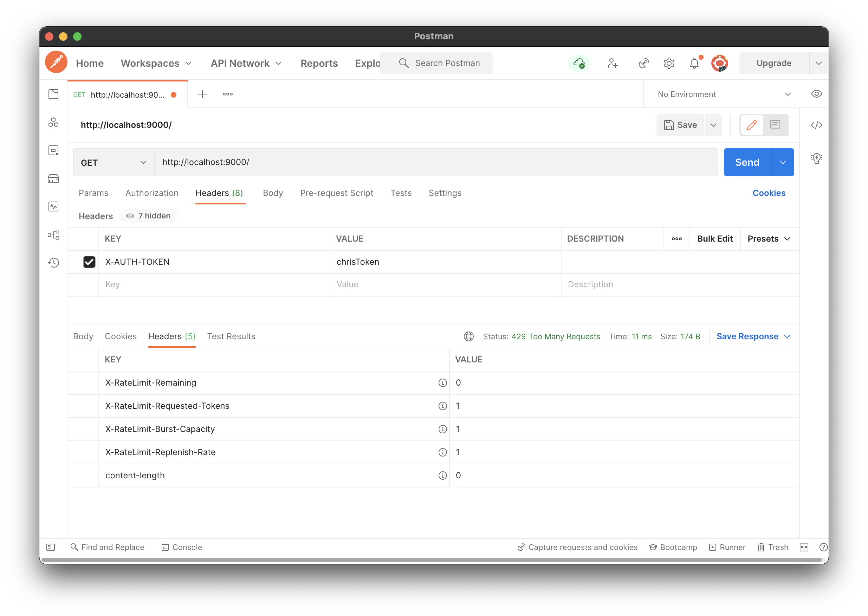Open the environment quick look eye
Screen dimensions: 868x616
[816, 94]
